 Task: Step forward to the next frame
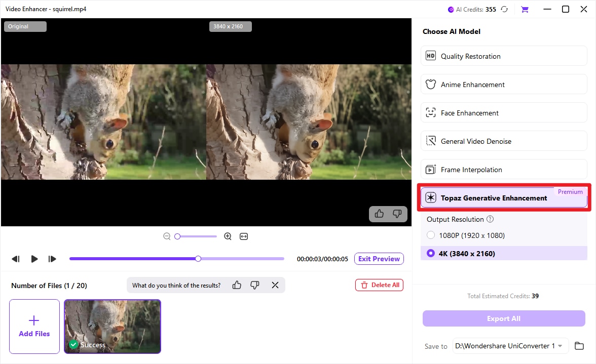point(52,259)
